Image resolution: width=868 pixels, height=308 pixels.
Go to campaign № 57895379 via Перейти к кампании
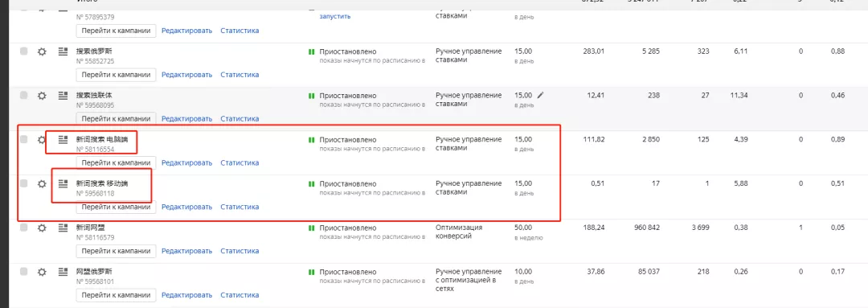[x=117, y=31]
